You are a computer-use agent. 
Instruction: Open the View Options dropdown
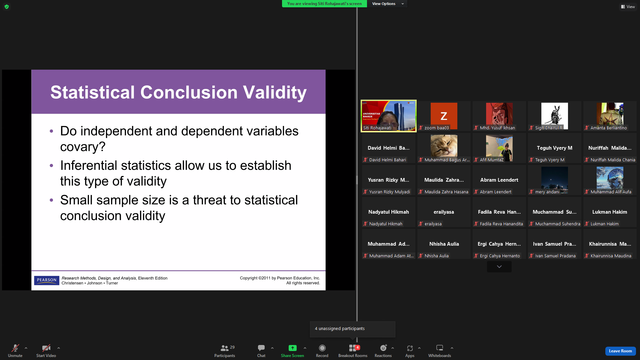click(x=388, y=4)
